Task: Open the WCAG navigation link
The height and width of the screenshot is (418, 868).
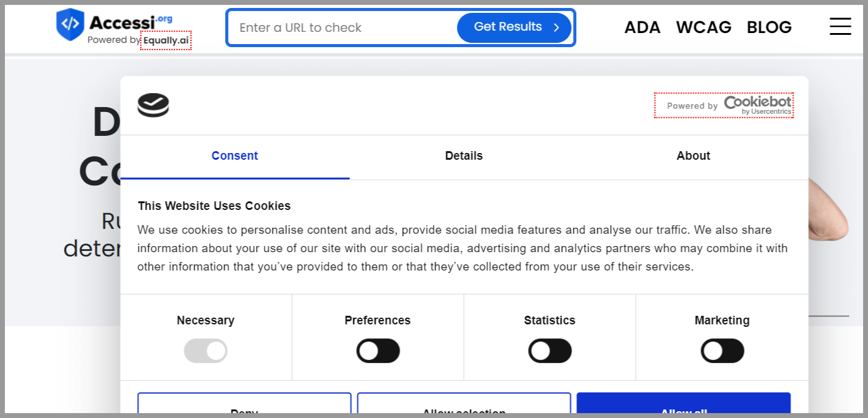Action: tap(703, 28)
